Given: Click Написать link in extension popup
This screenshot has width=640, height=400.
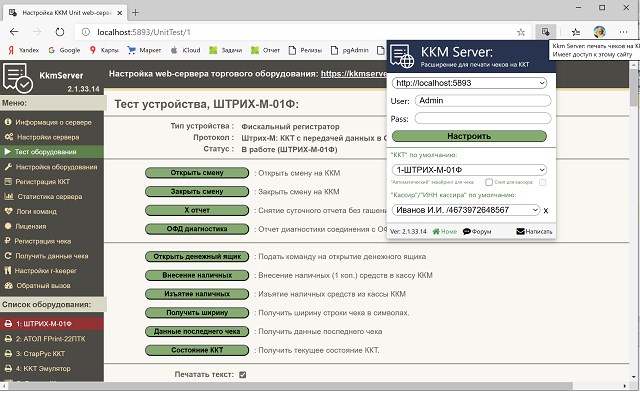Looking at the screenshot, I should coord(534,231).
